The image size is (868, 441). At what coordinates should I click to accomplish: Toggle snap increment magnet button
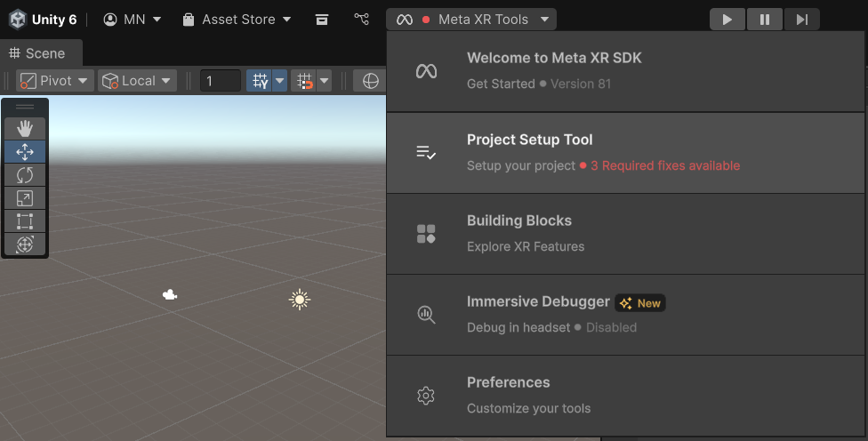pyautogui.click(x=305, y=81)
